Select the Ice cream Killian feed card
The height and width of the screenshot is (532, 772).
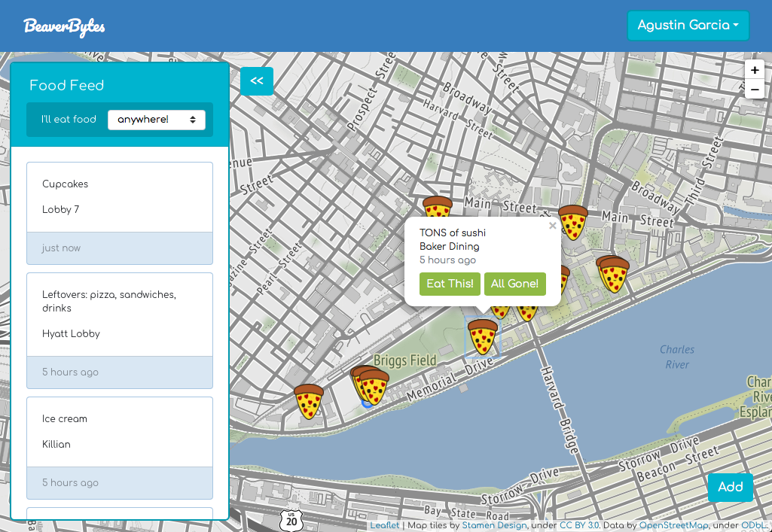120,448
